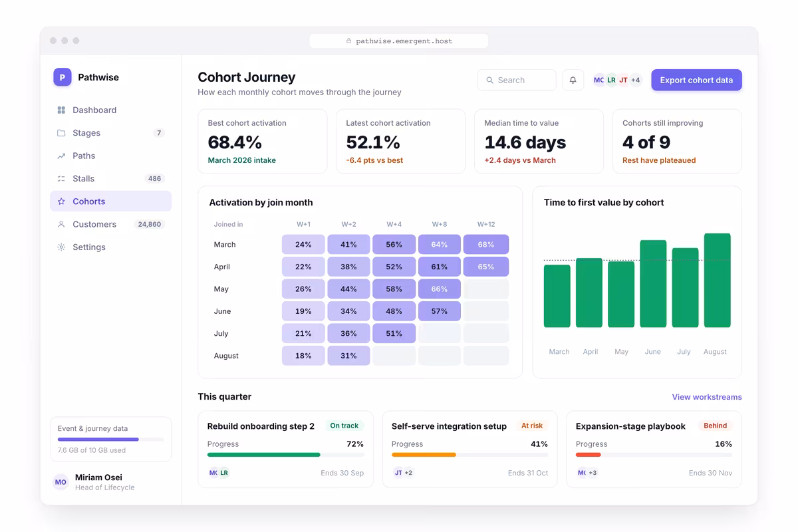Click June W+4 cell 48%

pyautogui.click(x=394, y=311)
